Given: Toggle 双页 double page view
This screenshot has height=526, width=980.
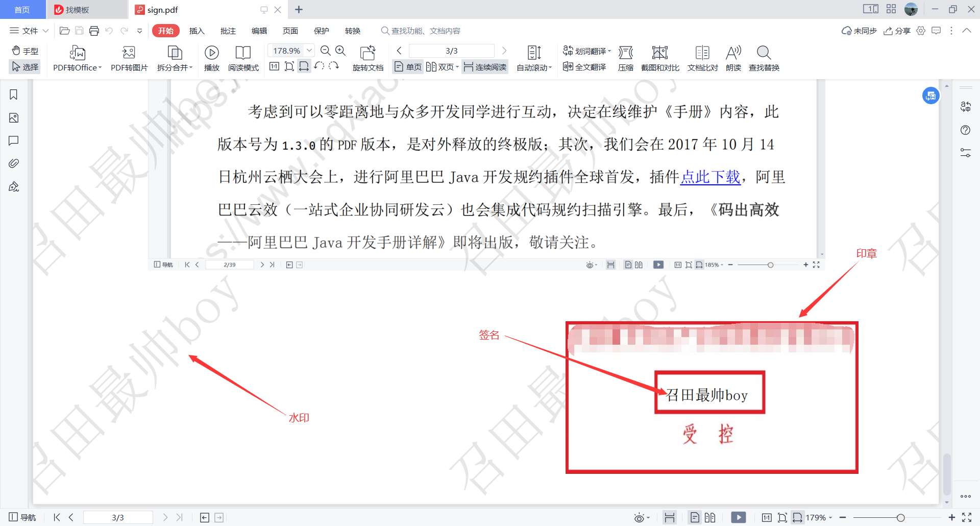Looking at the screenshot, I should click(443, 67).
